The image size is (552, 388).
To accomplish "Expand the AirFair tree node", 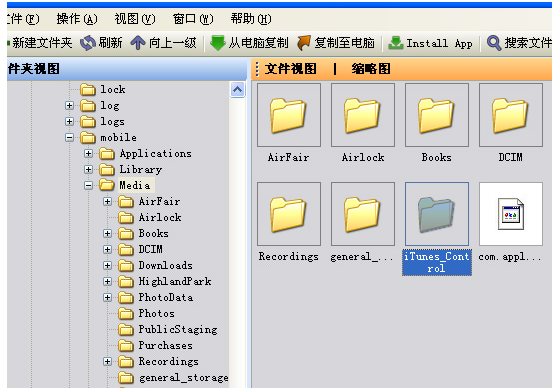I will pos(107,201).
